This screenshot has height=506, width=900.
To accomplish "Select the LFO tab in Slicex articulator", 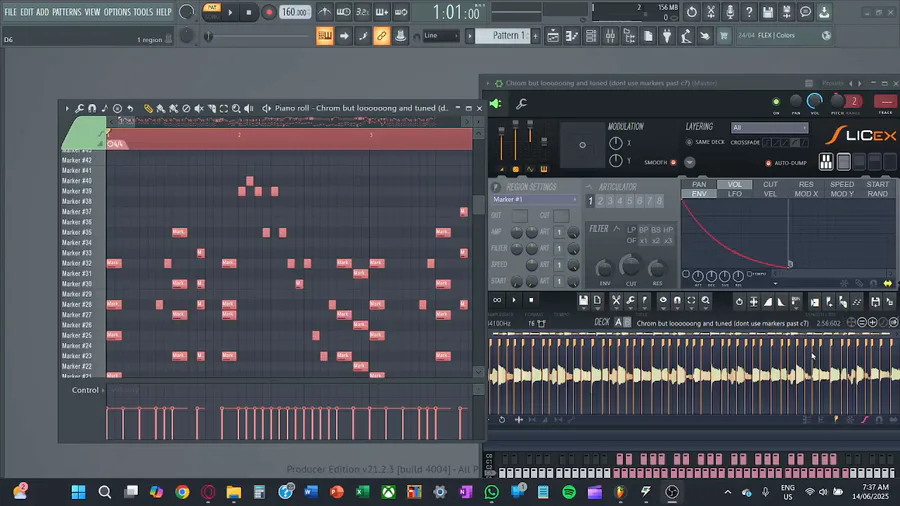I will (734, 194).
